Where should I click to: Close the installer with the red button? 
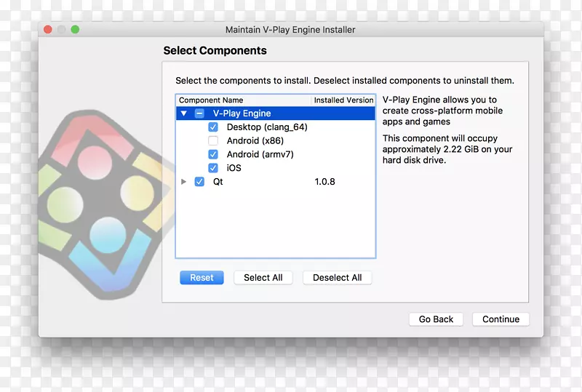pyautogui.click(x=48, y=30)
